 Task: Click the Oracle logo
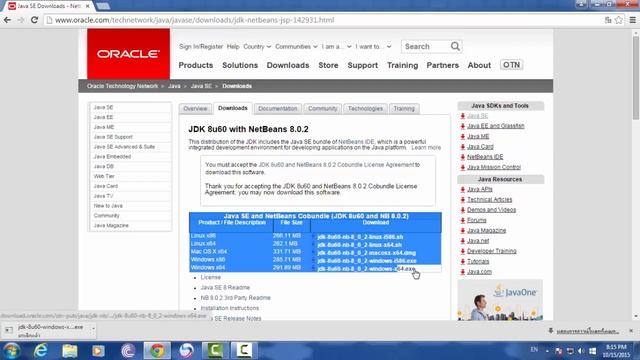pyautogui.click(x=128, y=53)
